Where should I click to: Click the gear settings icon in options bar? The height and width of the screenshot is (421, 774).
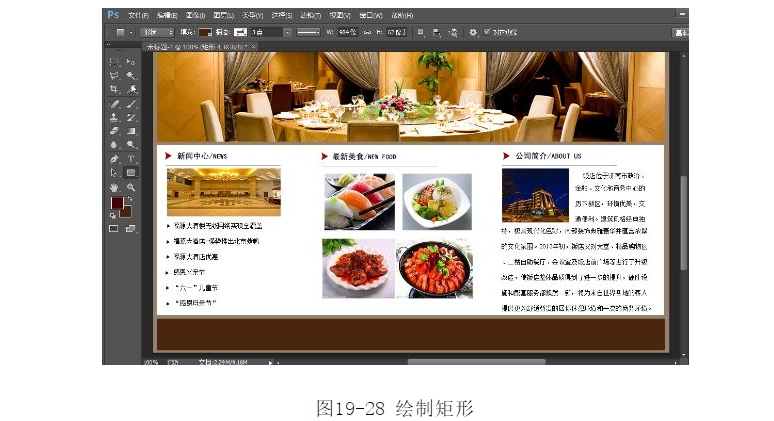point(474,32)
